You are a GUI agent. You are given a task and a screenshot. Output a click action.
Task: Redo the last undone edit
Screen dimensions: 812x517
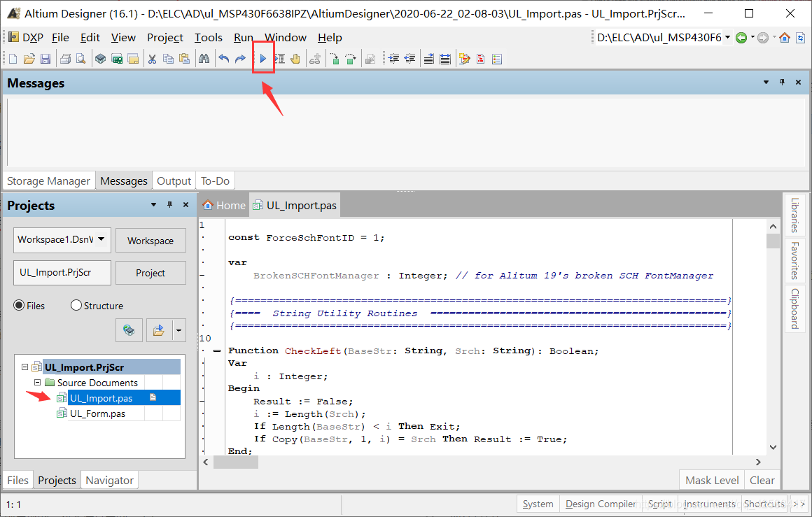pyautogui.click(x=240, y=59)
